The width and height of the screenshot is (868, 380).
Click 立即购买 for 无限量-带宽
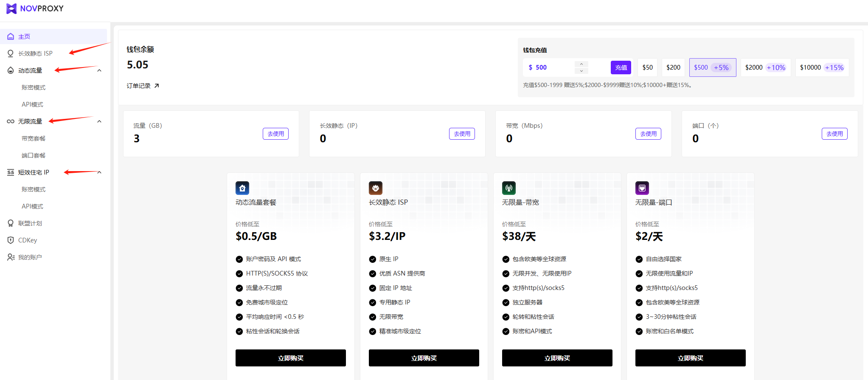[x=557, y=358]
